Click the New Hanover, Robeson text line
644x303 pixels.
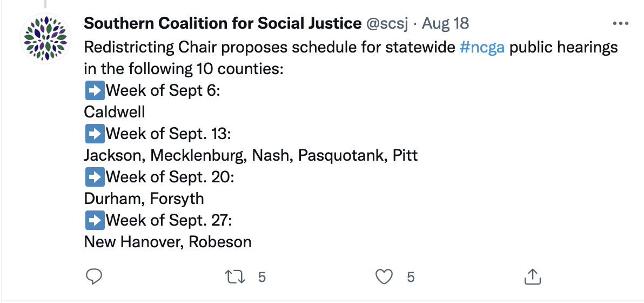click(x=167, y=242)
